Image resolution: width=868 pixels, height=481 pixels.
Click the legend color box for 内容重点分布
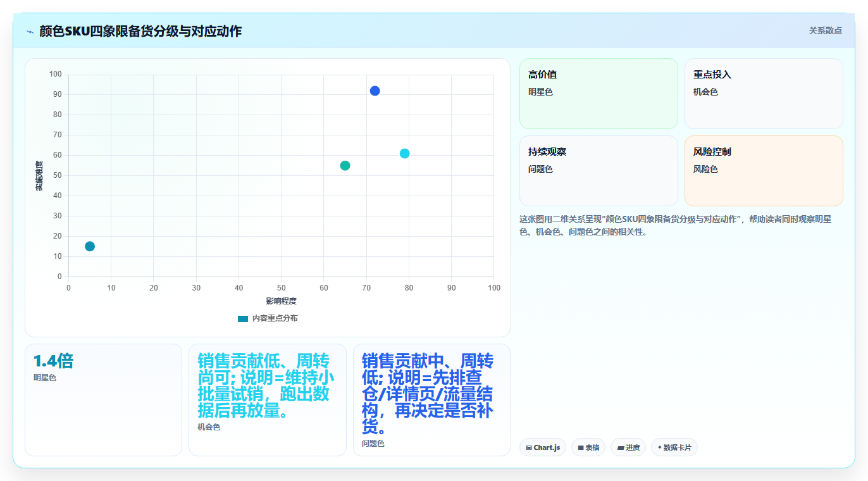click(243, 318)
